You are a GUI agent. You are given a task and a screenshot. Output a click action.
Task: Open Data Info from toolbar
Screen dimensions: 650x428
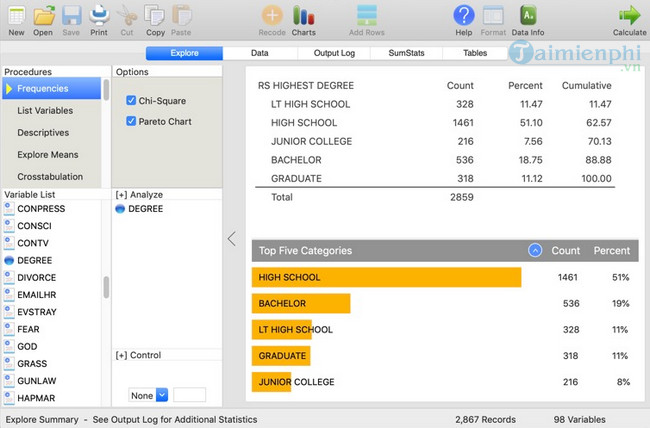tap(527, 16)
